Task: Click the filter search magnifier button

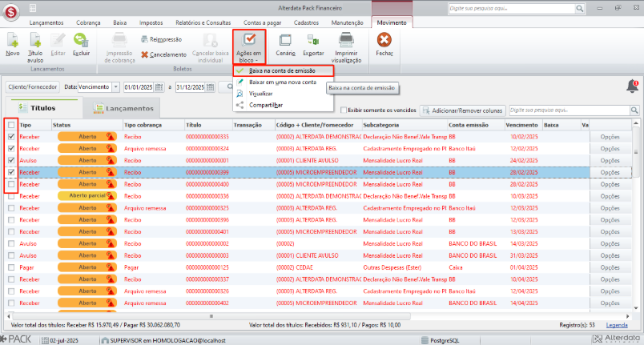Action: coord(230,87)
